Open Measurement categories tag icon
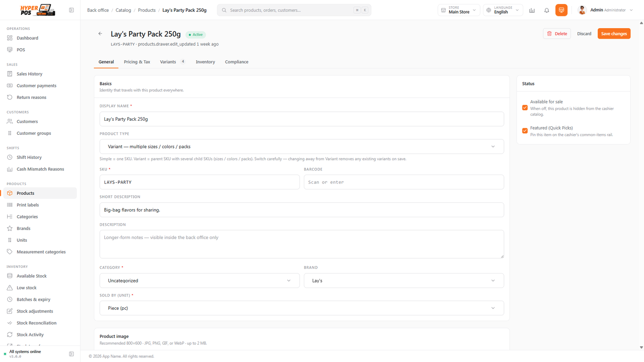 (10, 251)
